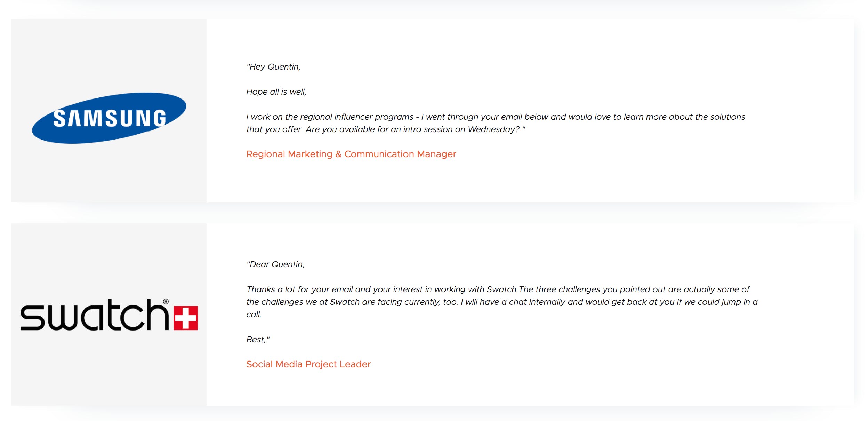Click the lone "call." line in the Swatch quote
Image resolution: width=868 pixels, height=421 pixels.
(254, 315)
